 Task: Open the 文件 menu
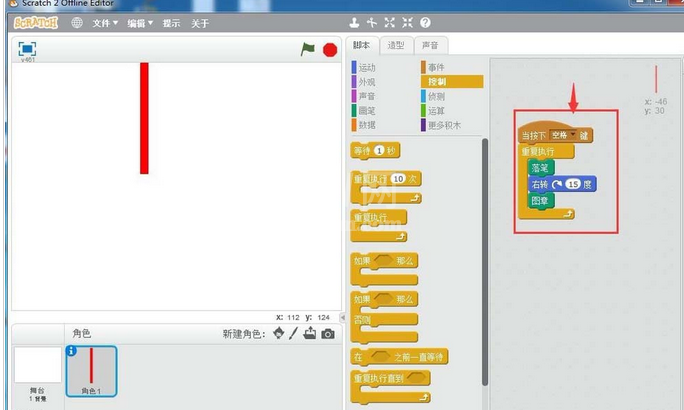(x=105, y=23)
